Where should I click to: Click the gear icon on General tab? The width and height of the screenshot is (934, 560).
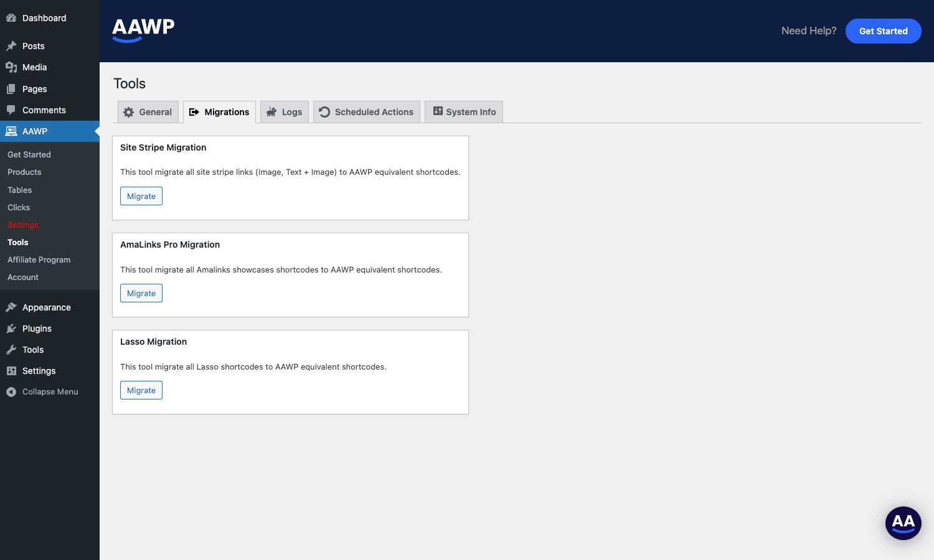pyautogui.click(x=129, y=112)
